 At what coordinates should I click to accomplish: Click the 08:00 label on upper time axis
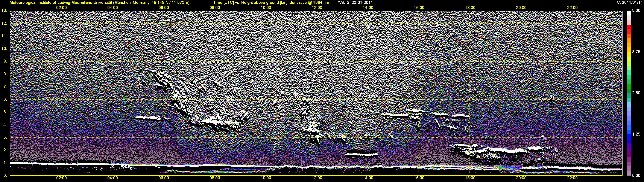point(215,8)
